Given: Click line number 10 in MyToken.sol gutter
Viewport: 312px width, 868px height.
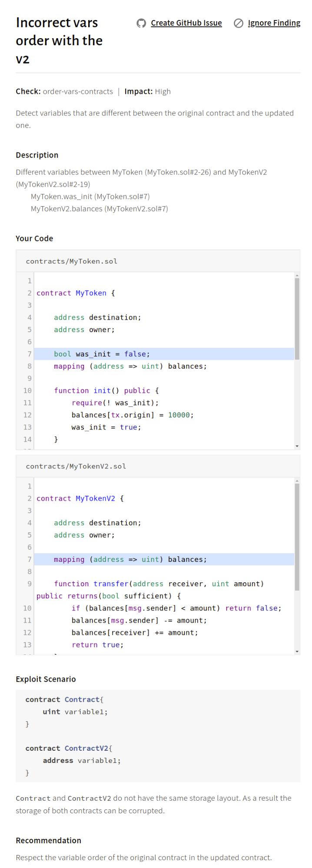Looking at the screenshot, I should 27,391.
